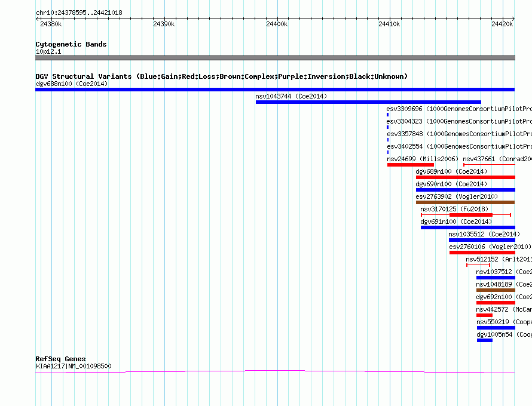Viewport: 532px width, 406px height.
Task: Open nsv550219 variant label
Action: pyautogui.click(x=504, y=322)
